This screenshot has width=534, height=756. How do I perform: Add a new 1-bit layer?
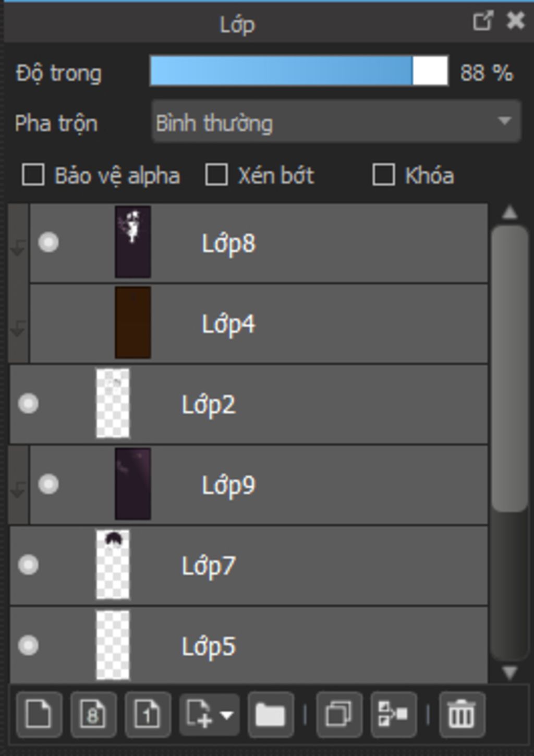tap(148, 714)
